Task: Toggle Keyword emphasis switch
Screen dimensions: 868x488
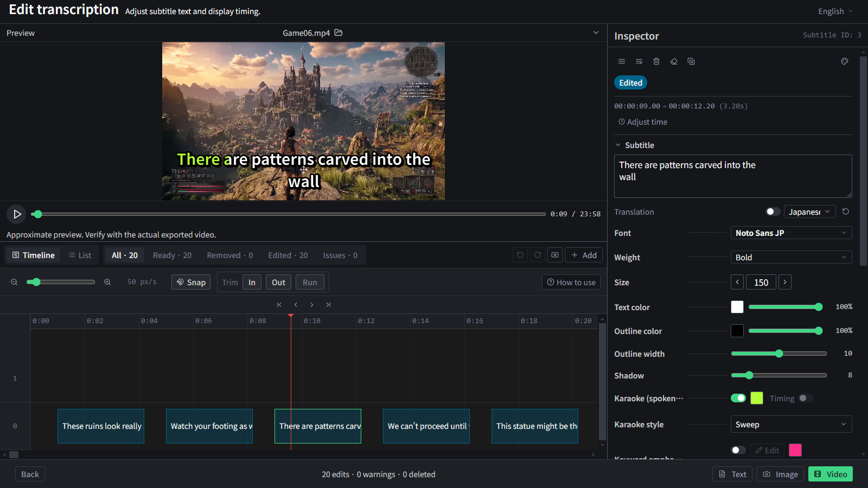Action: [738, 450]
